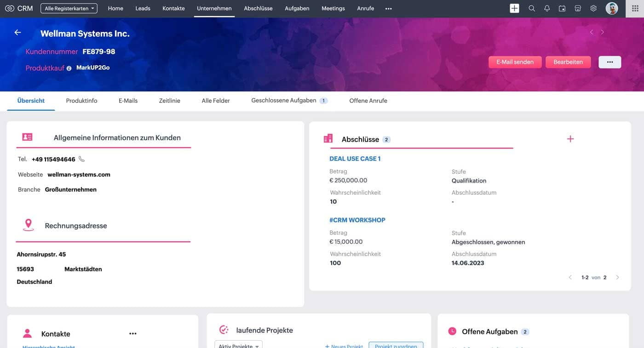Click the Neues Projekt link
Screen dimensions: 644x348
(344, 346)
